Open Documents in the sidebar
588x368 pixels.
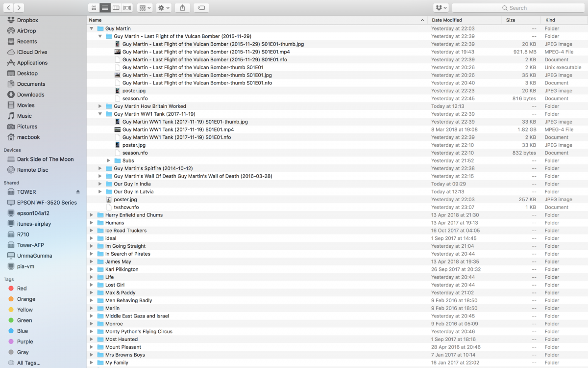pos(31,84)
